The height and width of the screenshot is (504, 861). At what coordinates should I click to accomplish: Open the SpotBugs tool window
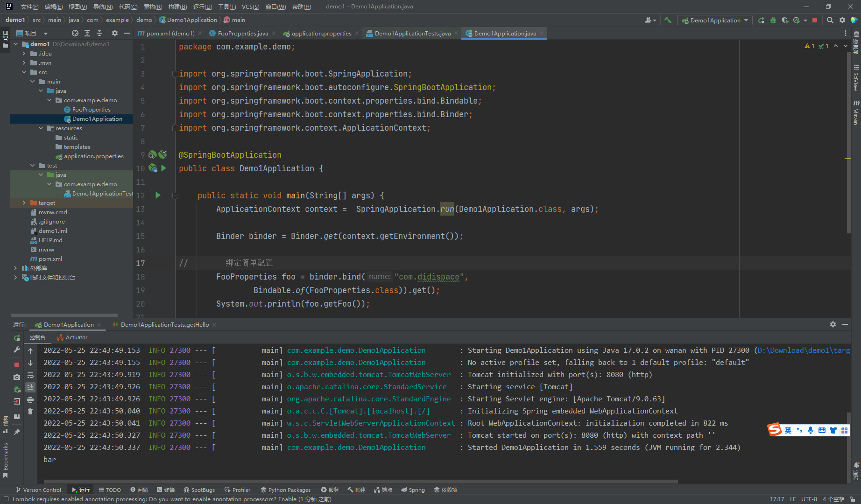coord(199,490)
